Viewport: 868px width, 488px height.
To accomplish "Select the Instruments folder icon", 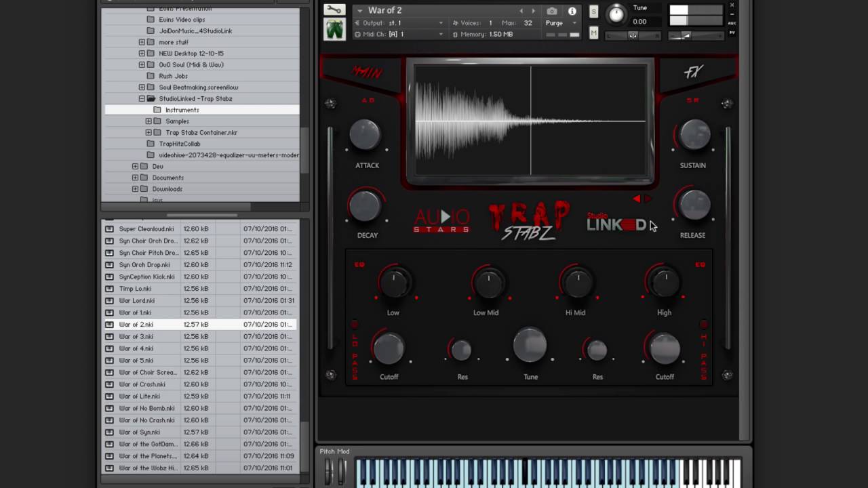I will pos(157,110).
